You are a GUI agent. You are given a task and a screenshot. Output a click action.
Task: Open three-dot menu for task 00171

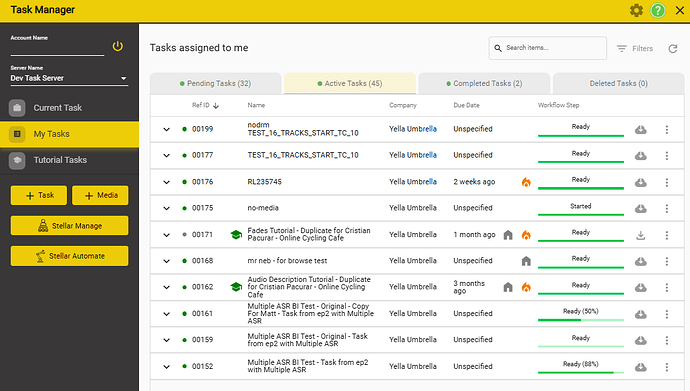667,235
